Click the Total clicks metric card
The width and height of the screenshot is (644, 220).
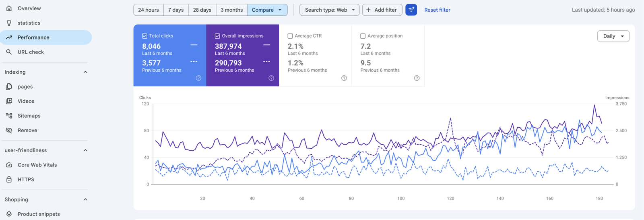point(170,55)
